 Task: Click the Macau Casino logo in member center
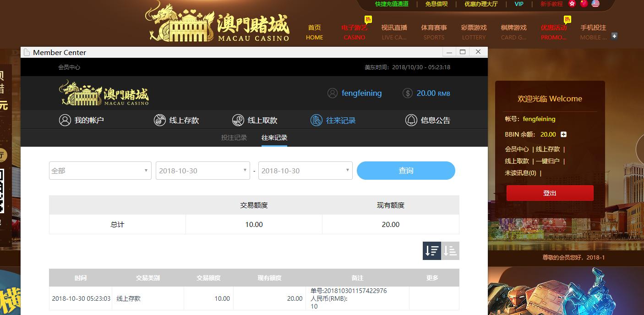coord(104,93)
